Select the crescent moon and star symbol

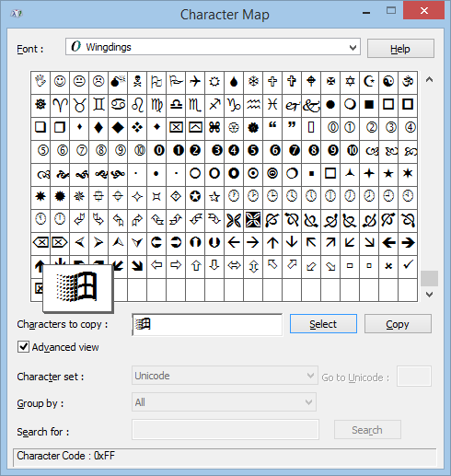tap(369, 82)
